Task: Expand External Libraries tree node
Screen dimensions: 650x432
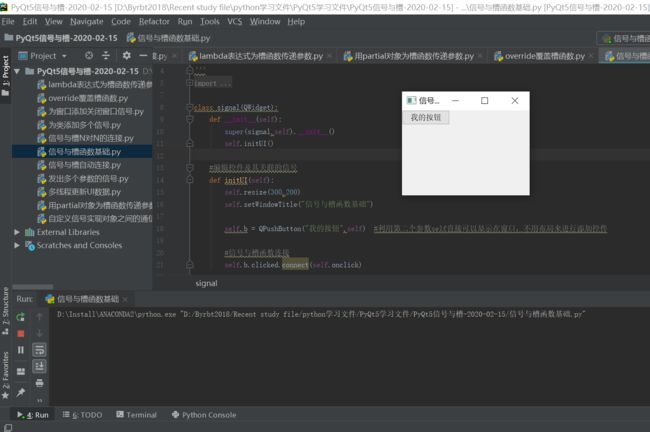Action: pyautogui.click(x=17, y=232)
